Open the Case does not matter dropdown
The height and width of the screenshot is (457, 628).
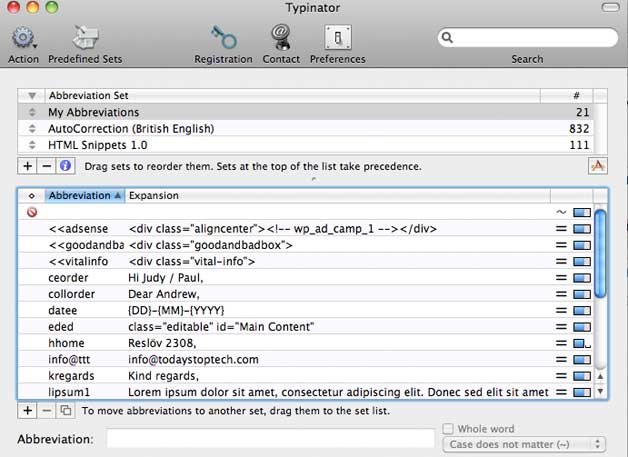524,444
